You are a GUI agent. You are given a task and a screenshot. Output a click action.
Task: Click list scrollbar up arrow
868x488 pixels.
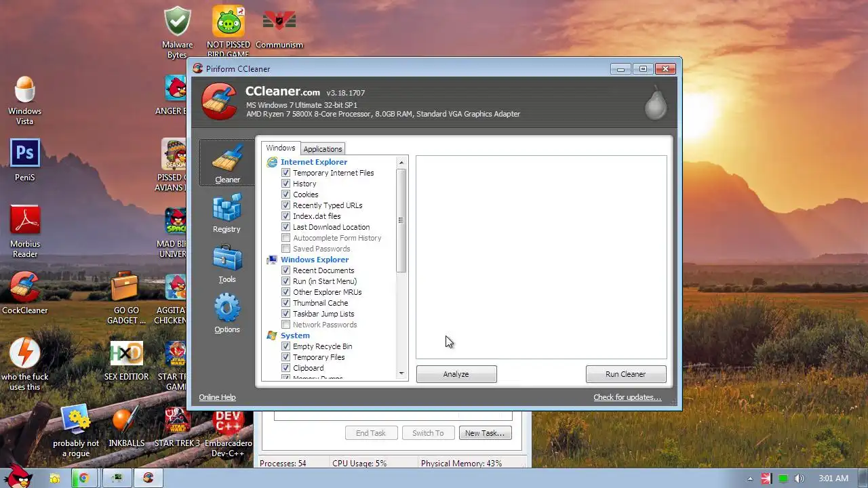point(401,163)
